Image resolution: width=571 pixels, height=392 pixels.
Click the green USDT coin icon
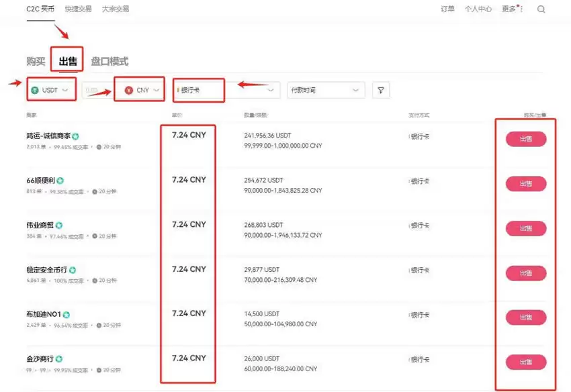tap(35, 89)
